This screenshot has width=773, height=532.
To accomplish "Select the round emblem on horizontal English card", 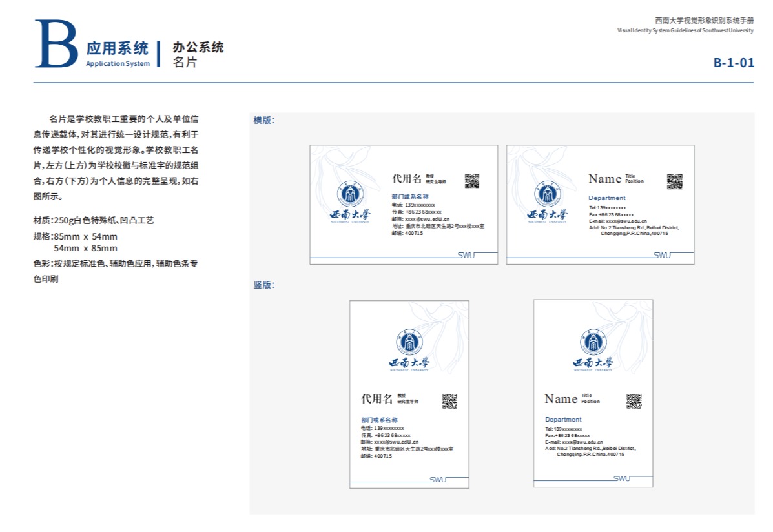I will (x=548, y=194).
